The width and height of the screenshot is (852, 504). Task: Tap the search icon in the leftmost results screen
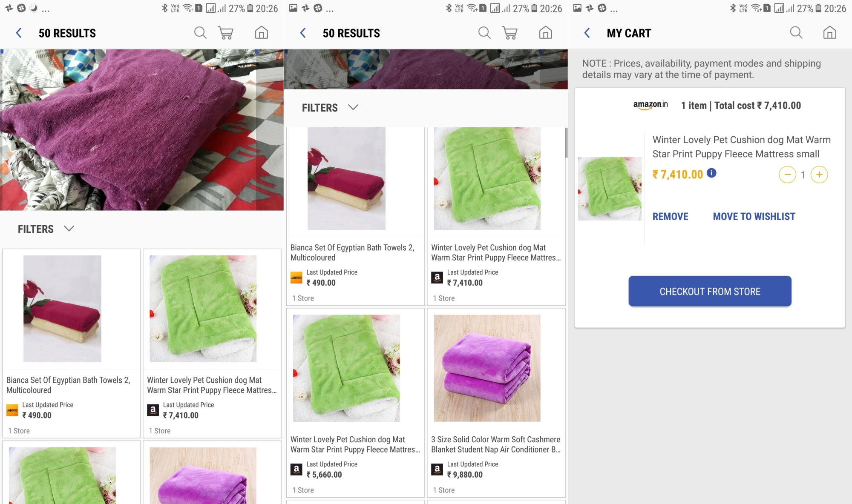[200, 33]
